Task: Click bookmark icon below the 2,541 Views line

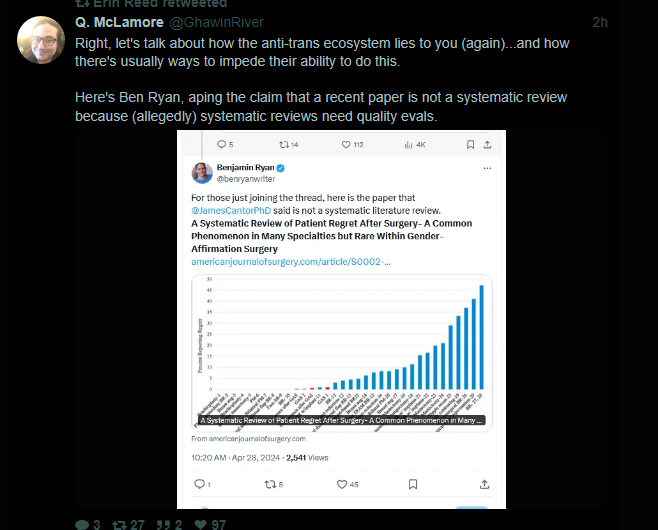Action: pos(412,484)
